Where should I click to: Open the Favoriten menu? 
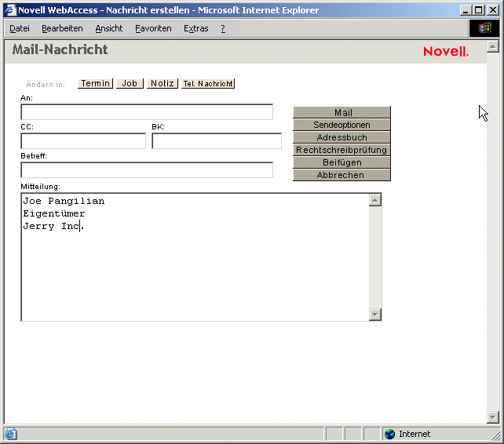coord(153,28)
